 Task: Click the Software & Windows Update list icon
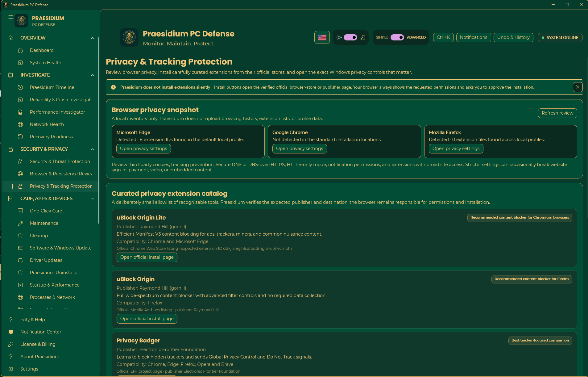tap(20, 248)
